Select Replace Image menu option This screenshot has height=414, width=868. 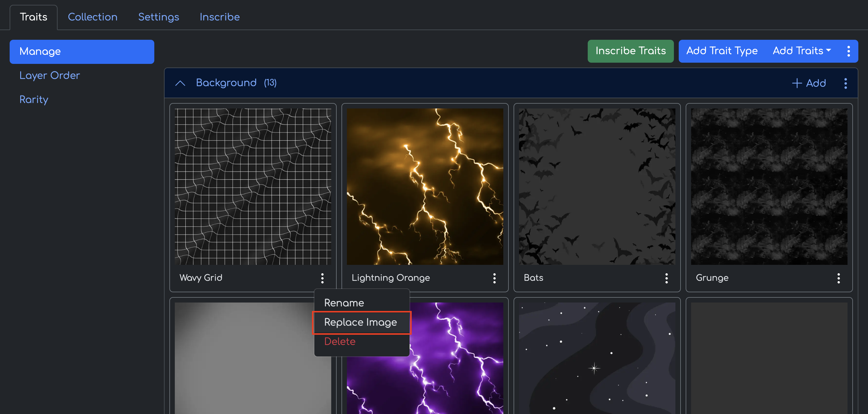[x=360, y=322]
